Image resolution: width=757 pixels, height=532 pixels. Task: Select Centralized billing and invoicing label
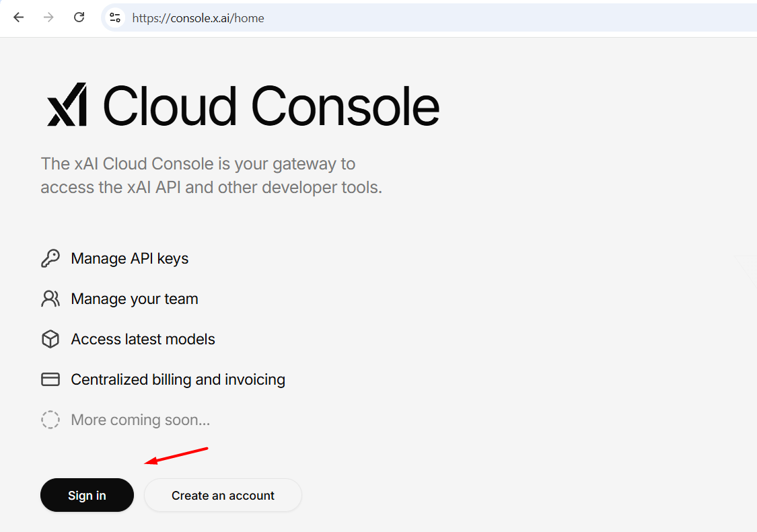pos(178,380)
